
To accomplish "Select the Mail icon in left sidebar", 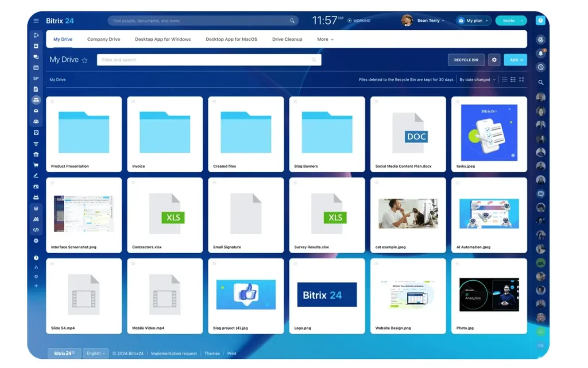I will click(x=36, y=111).
